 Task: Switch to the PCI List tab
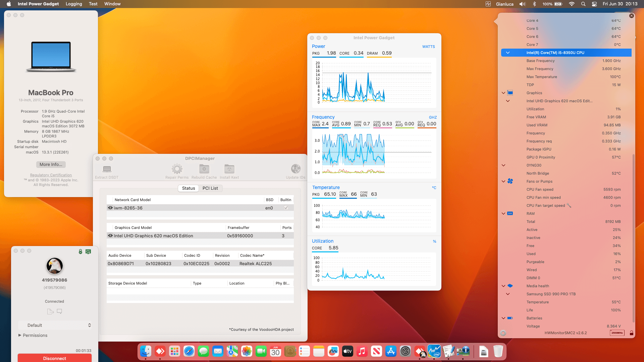click(x=210, y=188)
